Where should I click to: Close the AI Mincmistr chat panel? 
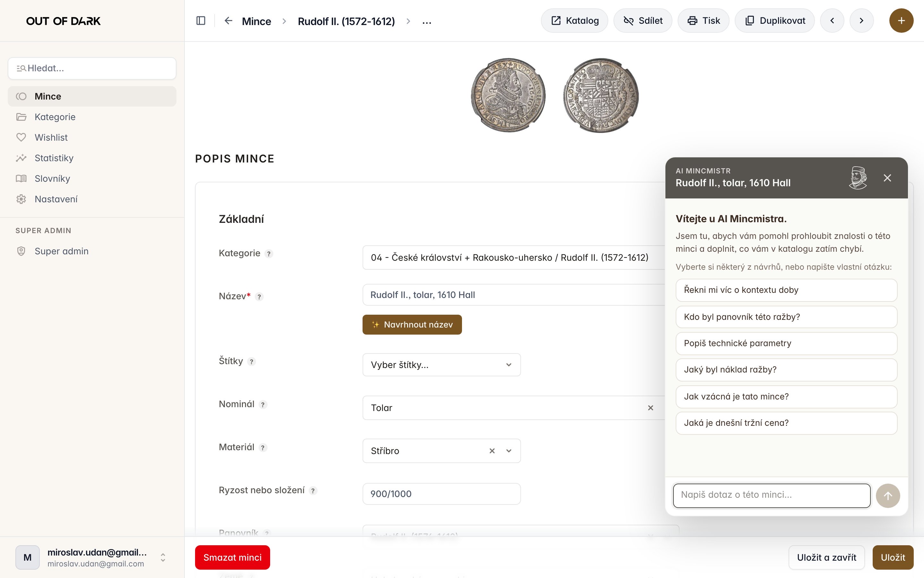point(887,178)
